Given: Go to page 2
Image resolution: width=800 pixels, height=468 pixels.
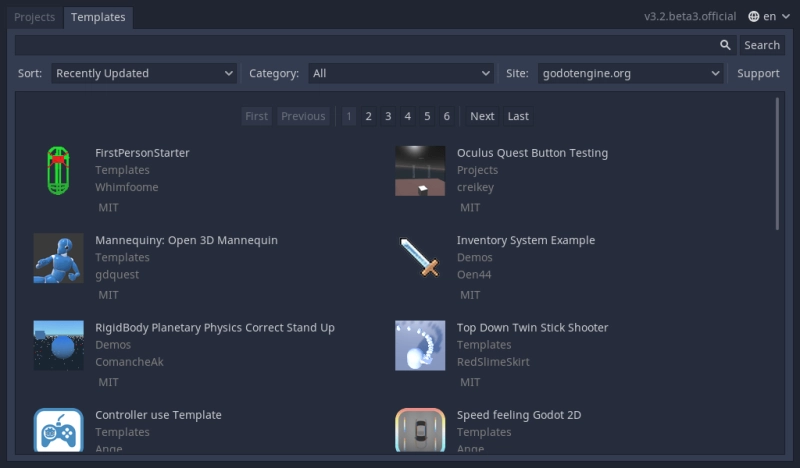Looking at the screenshot, I should [368, 116].
